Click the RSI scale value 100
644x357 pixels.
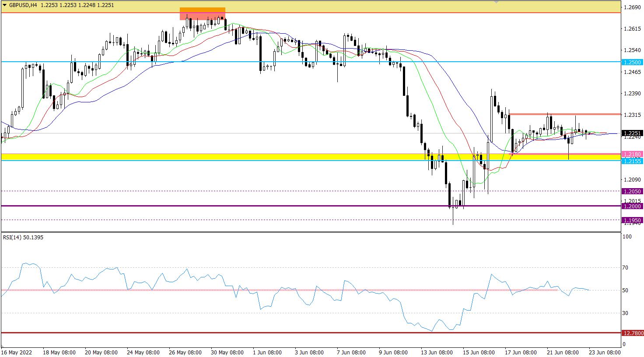pos(627,237)
